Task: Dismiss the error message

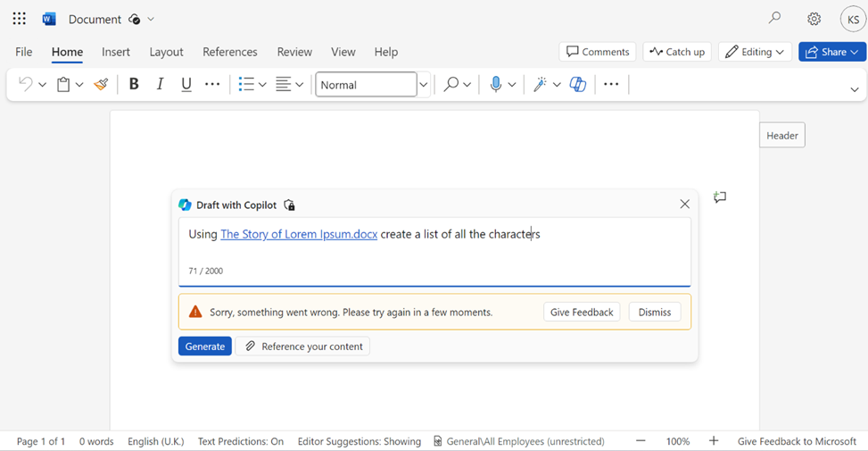Action: coord(654,312)
